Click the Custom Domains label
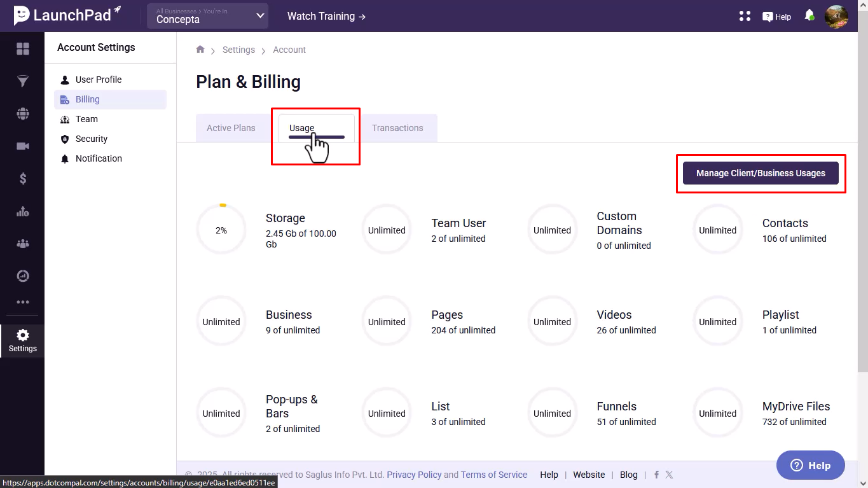Image resolution: width=868 pixels, height=488 pixels. pyautogui.click(x=619, y=223)
